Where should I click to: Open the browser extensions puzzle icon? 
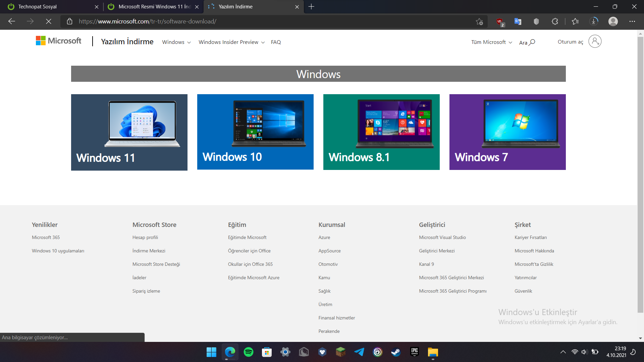tap(555, 21)
